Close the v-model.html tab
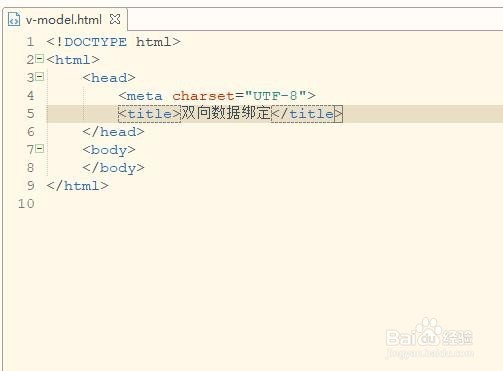Viewport: 503px width, 371px height. (115, 19)
